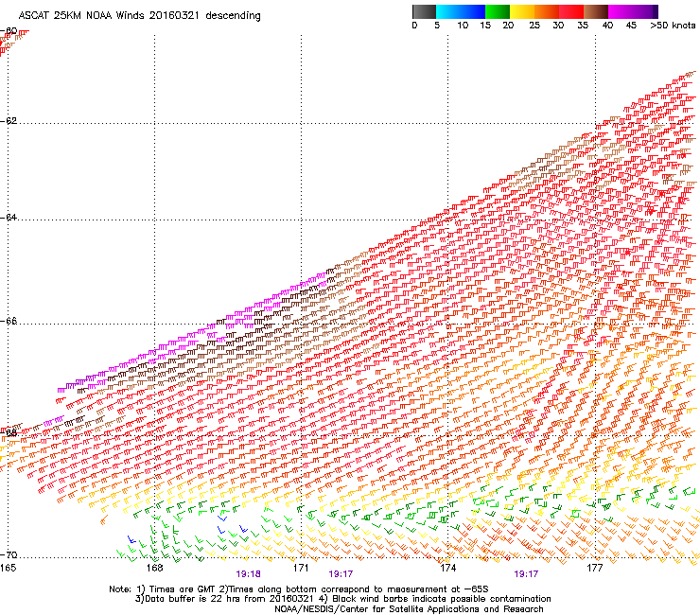Click the legend scale label '45'

tap(631, 26)
